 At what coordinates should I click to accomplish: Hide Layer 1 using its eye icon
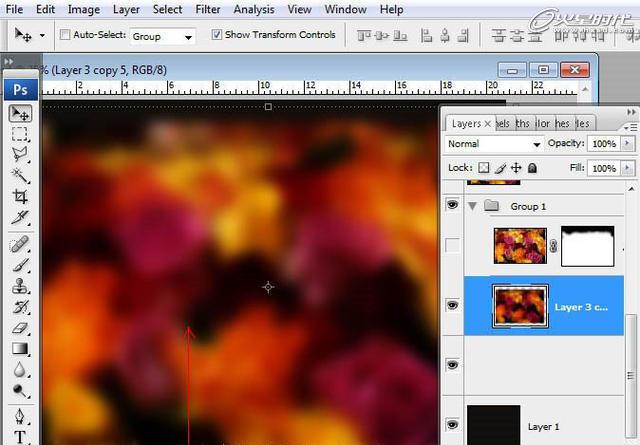click(452, 426)
